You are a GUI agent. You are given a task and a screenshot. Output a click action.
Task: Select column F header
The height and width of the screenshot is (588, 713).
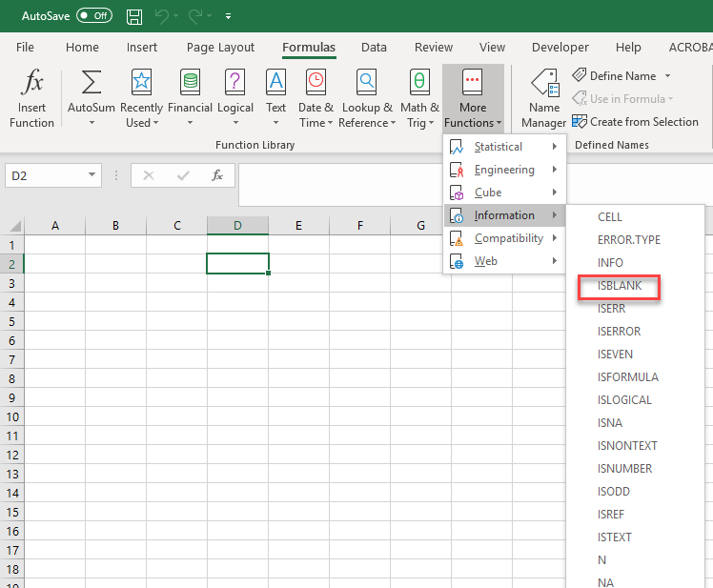pyautogui.click(x=359, y=226)
